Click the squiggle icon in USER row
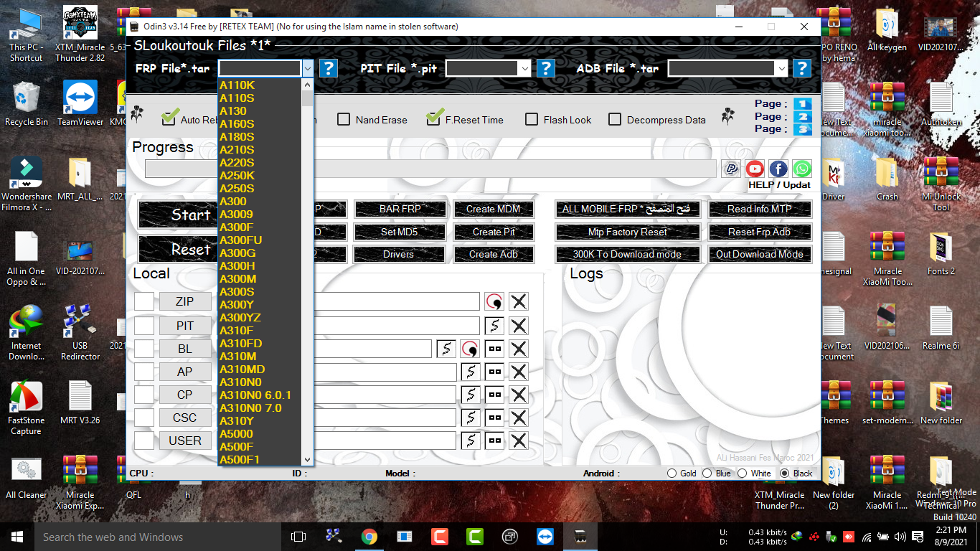 click(x=471, y=441)
